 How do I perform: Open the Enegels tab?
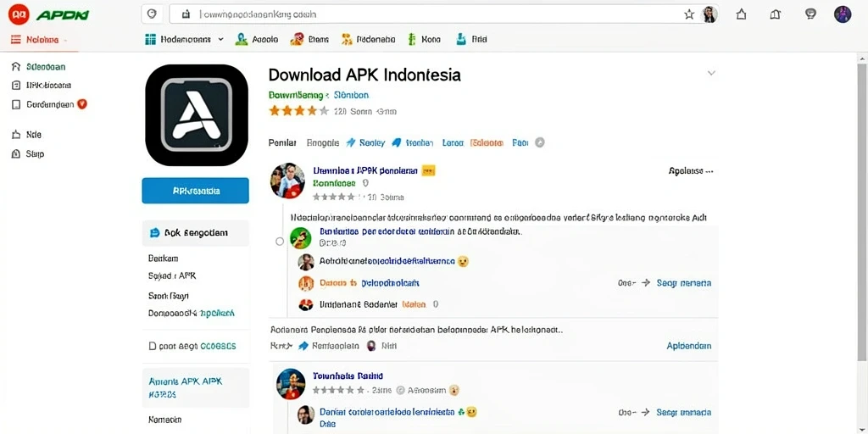(323, 142)
